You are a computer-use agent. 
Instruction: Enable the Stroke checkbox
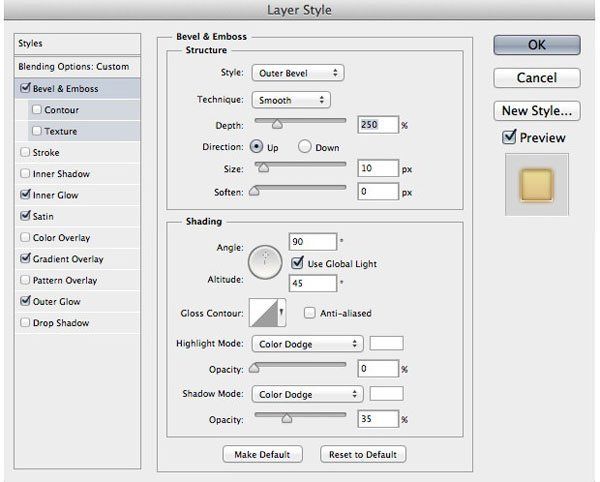(25, 152)
